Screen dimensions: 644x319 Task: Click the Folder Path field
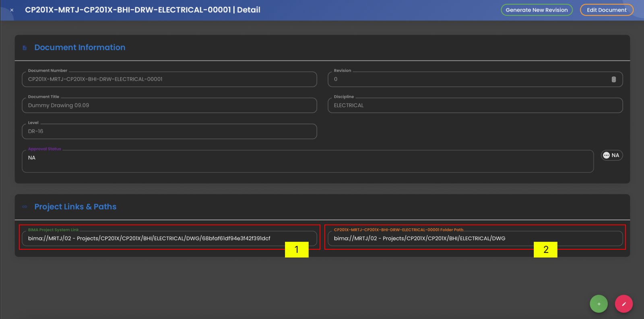point(475,238)
